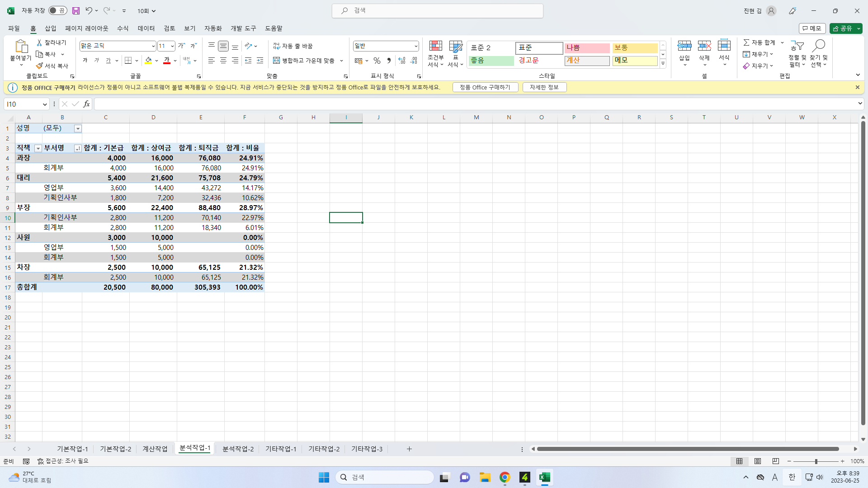Open the font name combo box

[x=118, y=46]
